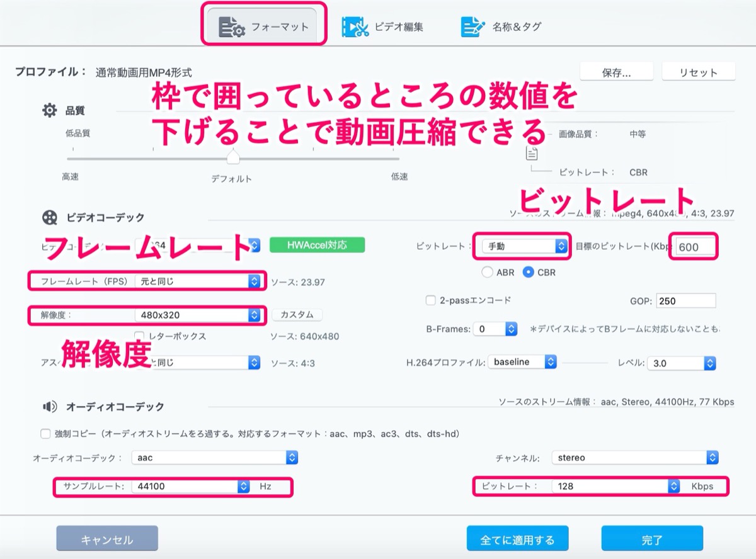Click the video editing scissors icon

[x=355, y=26]
